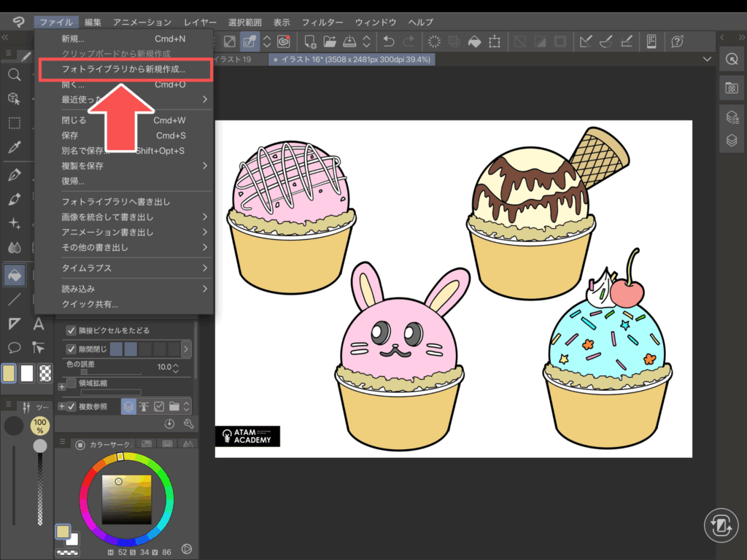Viewport: 747px width, 560px height.
Task: Open tool settings with the wrench icon
Action: [188, 424]
